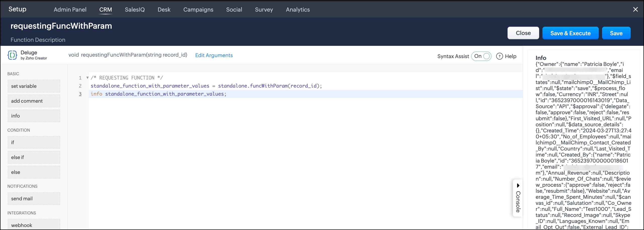Pick the webhook integration block

point(34,225)
